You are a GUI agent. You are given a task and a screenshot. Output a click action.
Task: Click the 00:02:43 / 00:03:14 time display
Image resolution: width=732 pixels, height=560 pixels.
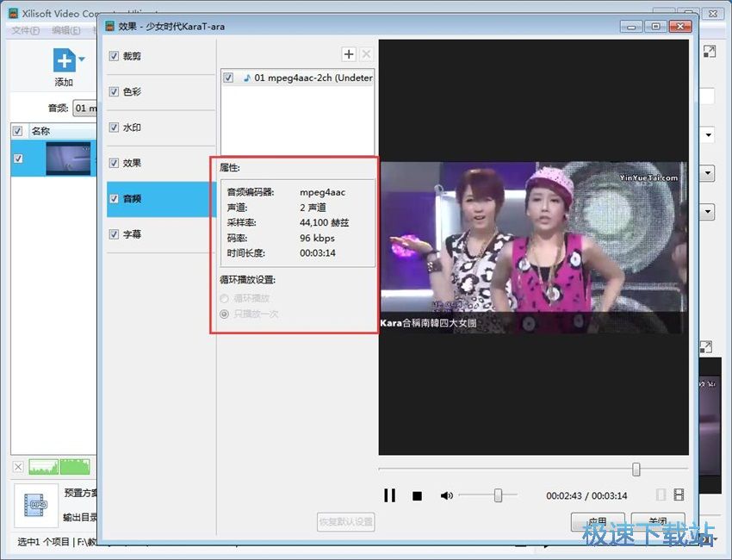(x=586, y=495)
